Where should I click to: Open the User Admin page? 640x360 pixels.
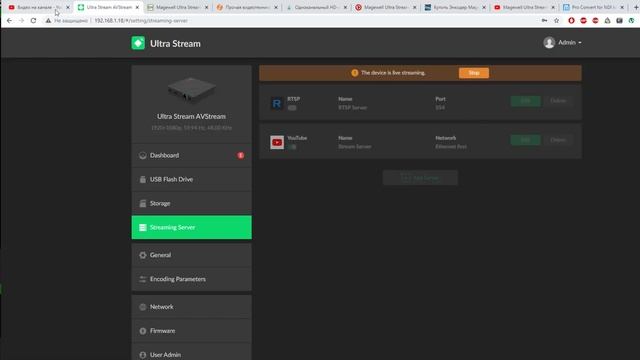(x=191, y=354)
